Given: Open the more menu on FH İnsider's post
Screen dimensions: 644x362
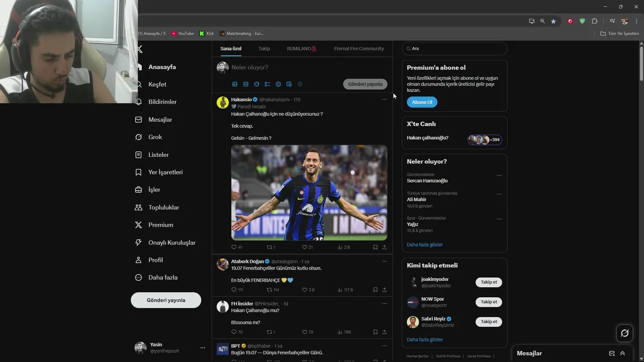Looking at the screenshot, I should point(384,304).
